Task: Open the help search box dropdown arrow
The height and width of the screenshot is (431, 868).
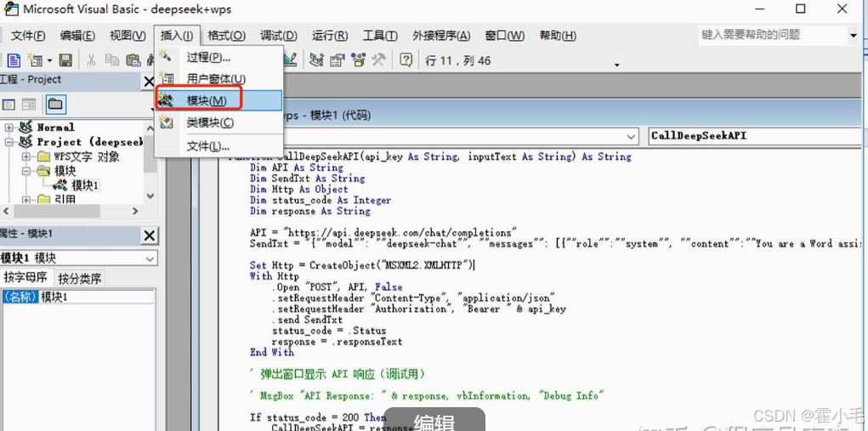Action: tap(853, 36)
